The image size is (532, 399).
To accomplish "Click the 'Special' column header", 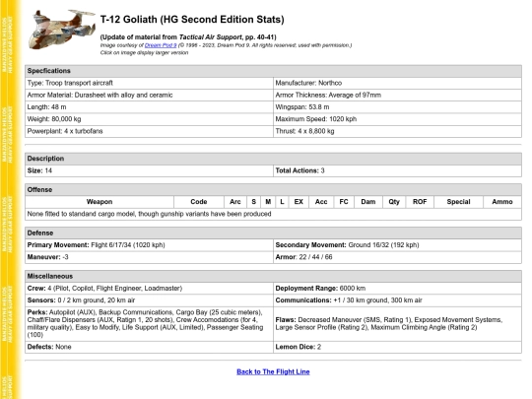I will point(458,202).
